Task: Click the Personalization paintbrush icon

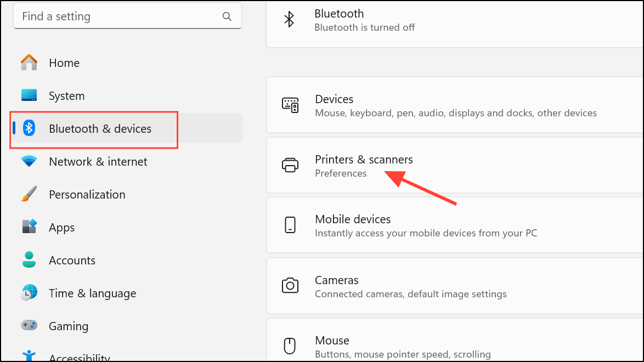Action: 29,194
